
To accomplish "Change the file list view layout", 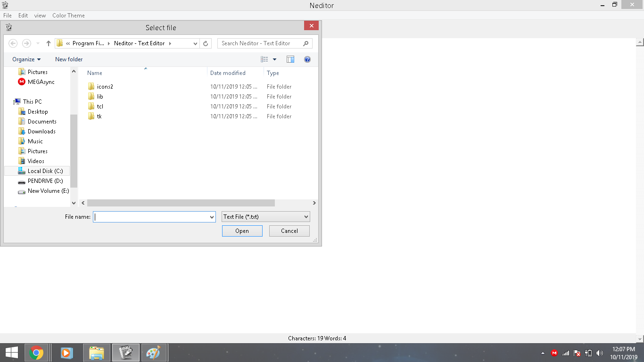I will point(264,59).
